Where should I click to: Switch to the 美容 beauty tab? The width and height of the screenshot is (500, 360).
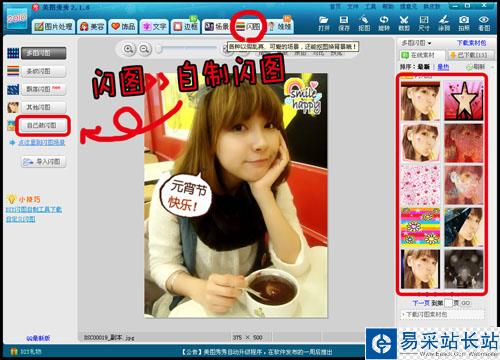pos(92,27)
